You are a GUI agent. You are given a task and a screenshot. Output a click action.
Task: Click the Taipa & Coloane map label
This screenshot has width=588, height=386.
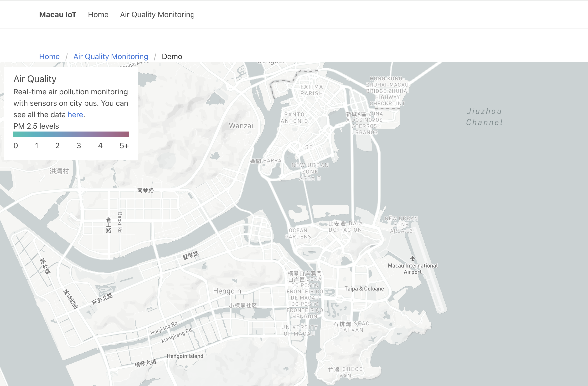pyautogui.click(x=364, y=289)
